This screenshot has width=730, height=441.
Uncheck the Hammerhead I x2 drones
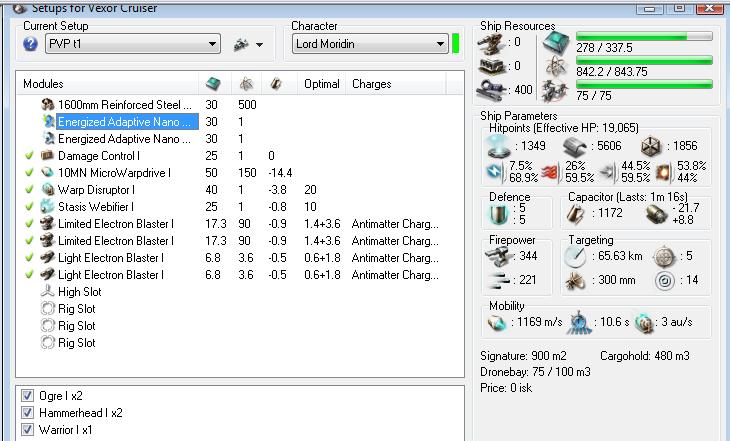27,412
